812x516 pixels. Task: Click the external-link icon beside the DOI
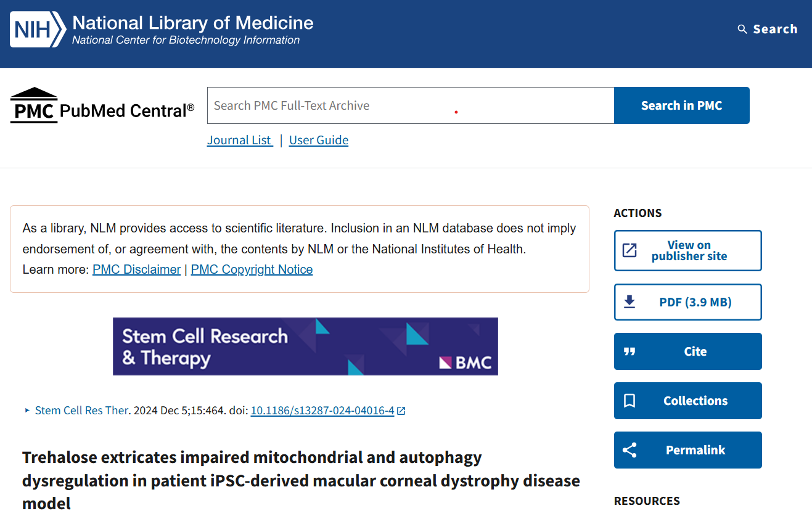tap(401, 410)
